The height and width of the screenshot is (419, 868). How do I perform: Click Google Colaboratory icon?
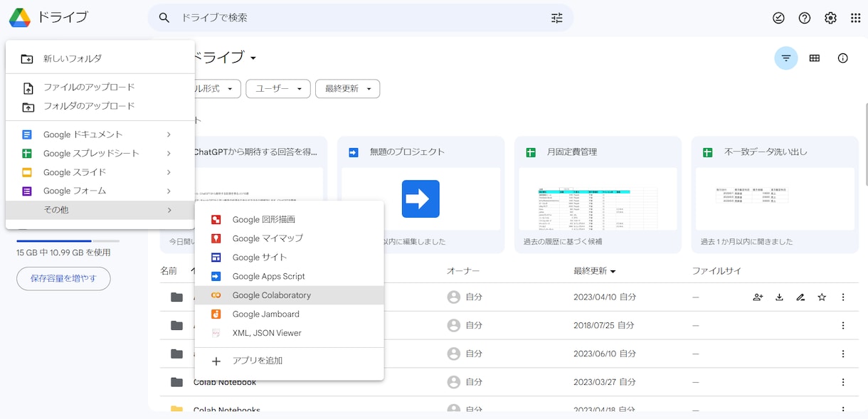point(216,295)
